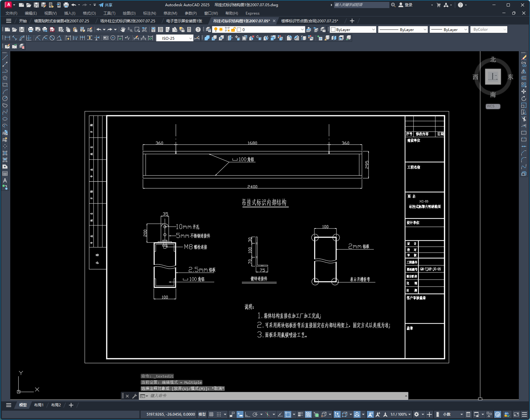Open a new drawing tab with plus
Screen dimensions: 530x420
tap(352, 21)
